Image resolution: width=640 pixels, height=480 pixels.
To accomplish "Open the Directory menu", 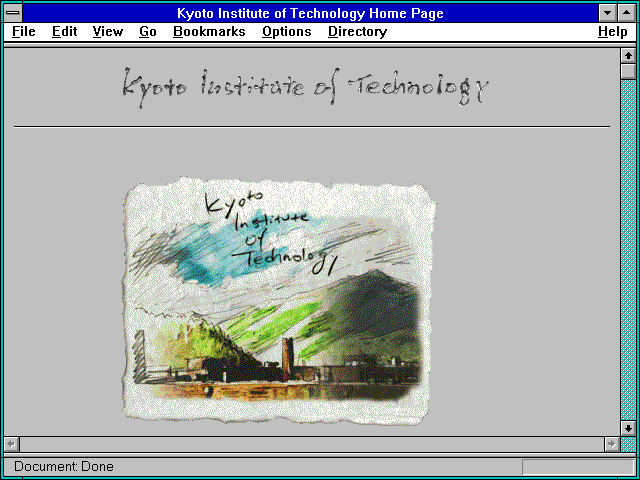I will click(x=358, y=32).
